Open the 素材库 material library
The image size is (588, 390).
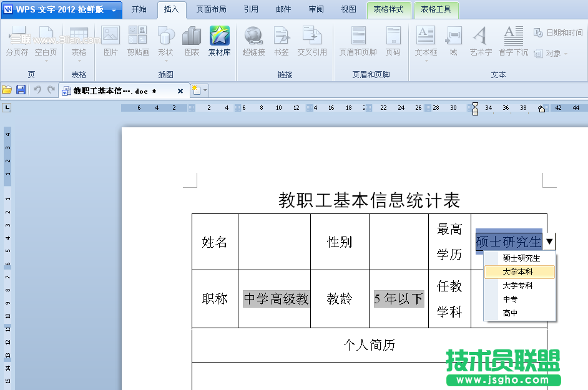pos(219,41)
